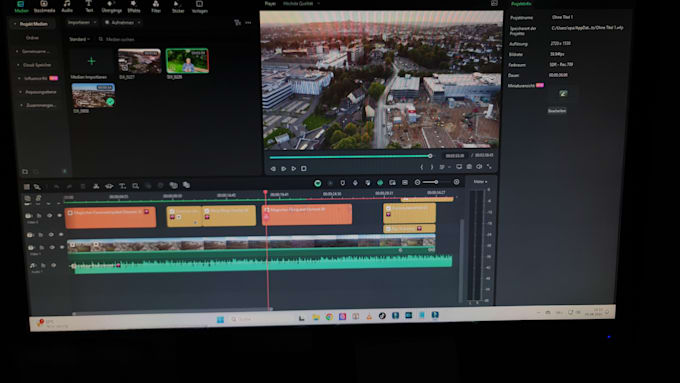
Task: Open the Effekte tab
Action: pos(134,7)
